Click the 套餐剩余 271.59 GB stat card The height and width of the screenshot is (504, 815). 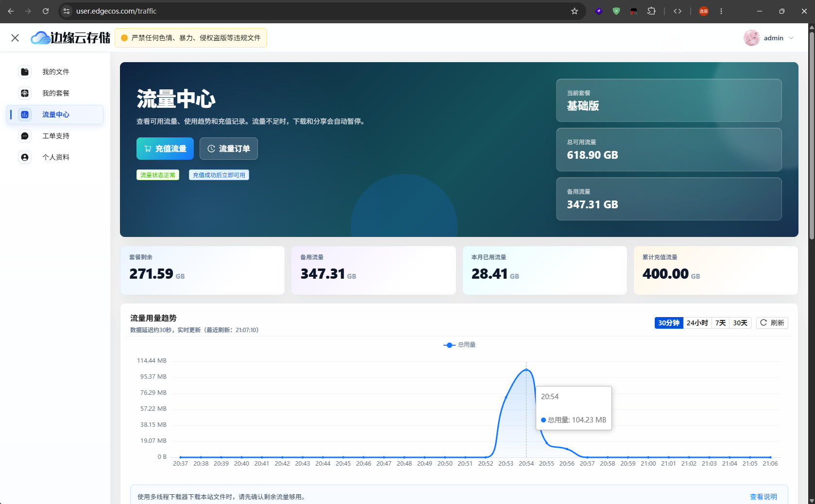[203, 270]
